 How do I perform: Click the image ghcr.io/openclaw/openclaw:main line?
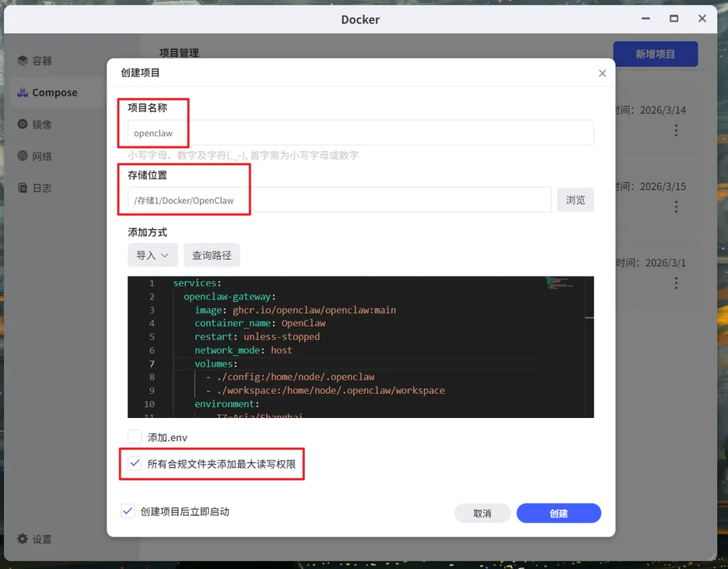pos(295,310)
